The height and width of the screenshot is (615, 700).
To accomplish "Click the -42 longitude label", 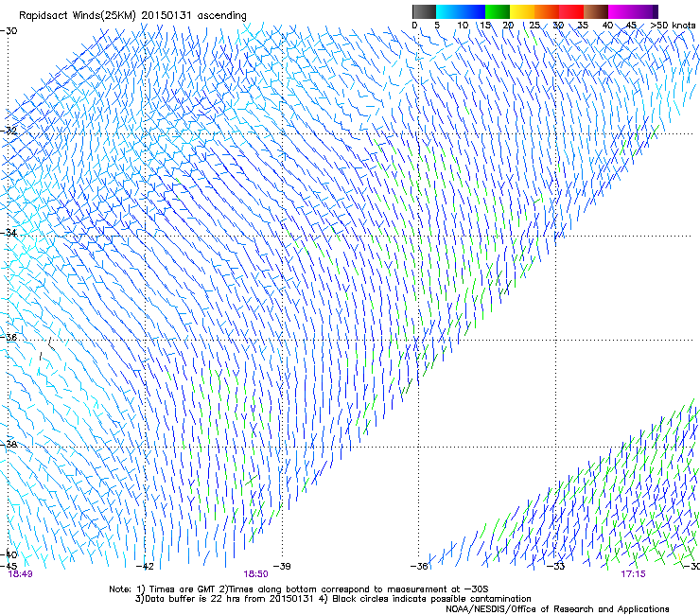I will point(145,567).
